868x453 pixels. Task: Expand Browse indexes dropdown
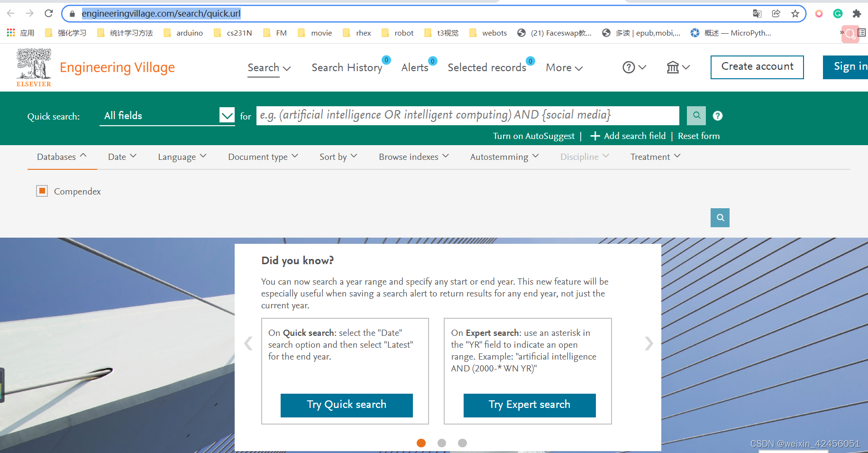414,157
